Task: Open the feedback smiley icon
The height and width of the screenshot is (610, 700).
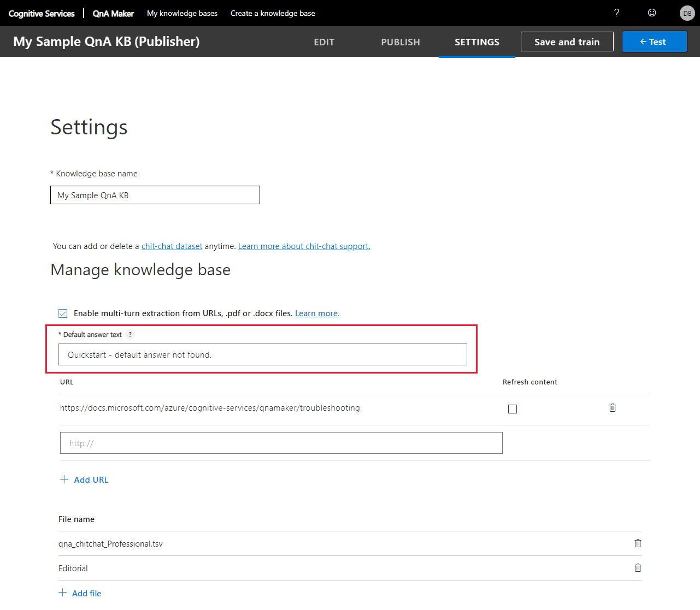Action: click(x=651, y=13)
